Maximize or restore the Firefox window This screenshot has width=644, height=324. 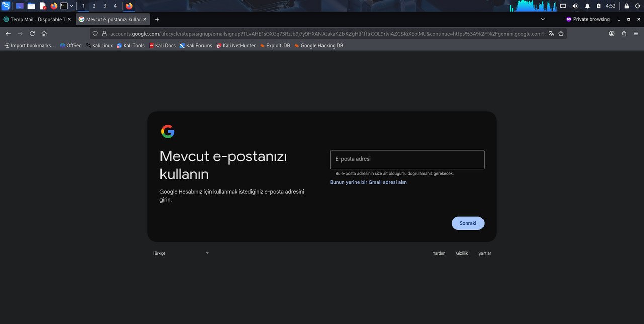pos(628,19)
